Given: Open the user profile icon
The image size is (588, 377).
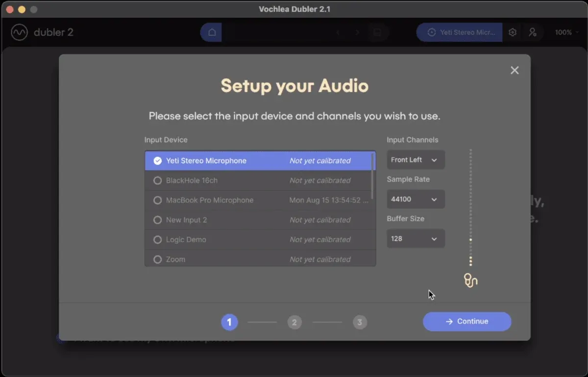Looking at the screenshot, I should pos(533,32).
